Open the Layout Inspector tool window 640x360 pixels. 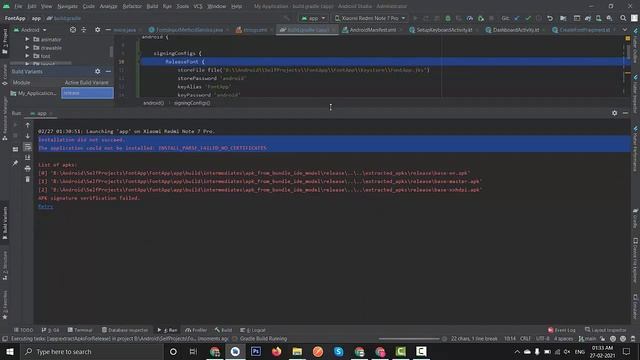click(606, 330)
